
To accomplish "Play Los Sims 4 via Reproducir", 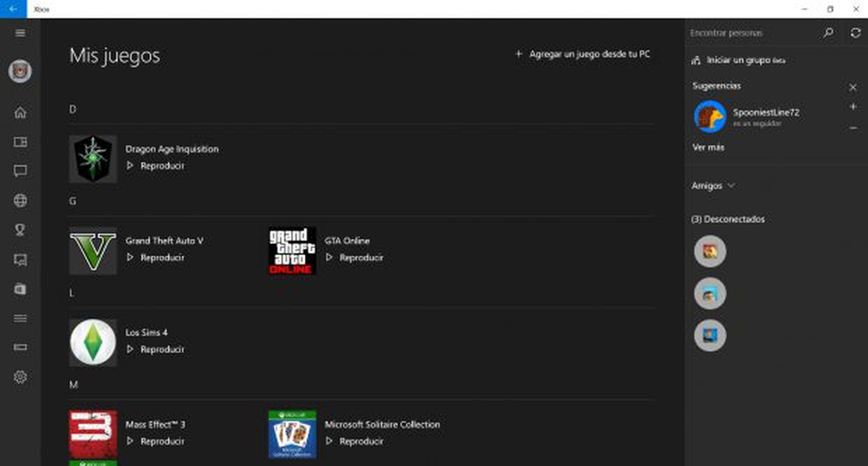I will (x=156, y=349).
